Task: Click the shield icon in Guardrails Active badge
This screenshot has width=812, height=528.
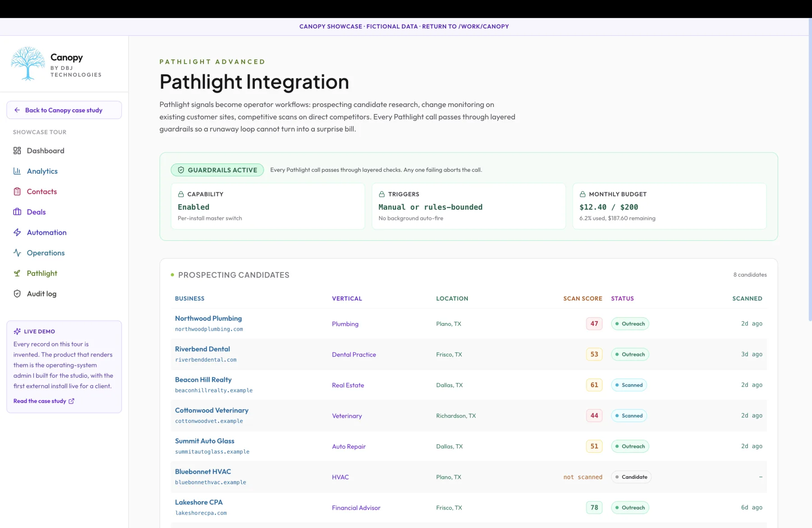Action: [181, 170]
